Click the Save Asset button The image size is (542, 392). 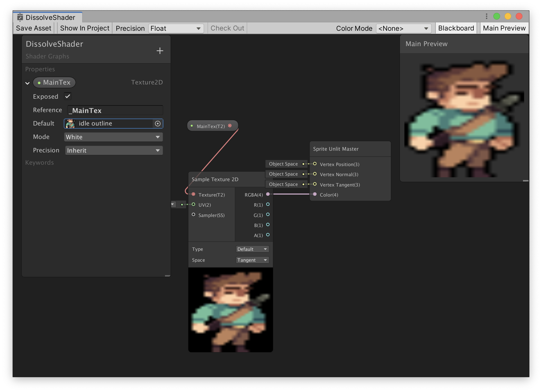[x=34, y=28]
